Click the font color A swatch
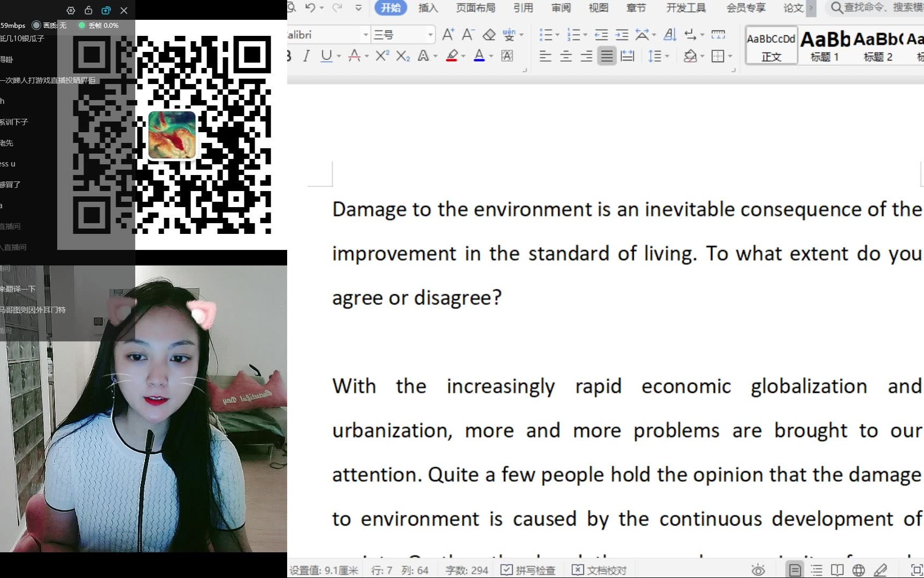924x578 pixels. [x=479, y=56]
